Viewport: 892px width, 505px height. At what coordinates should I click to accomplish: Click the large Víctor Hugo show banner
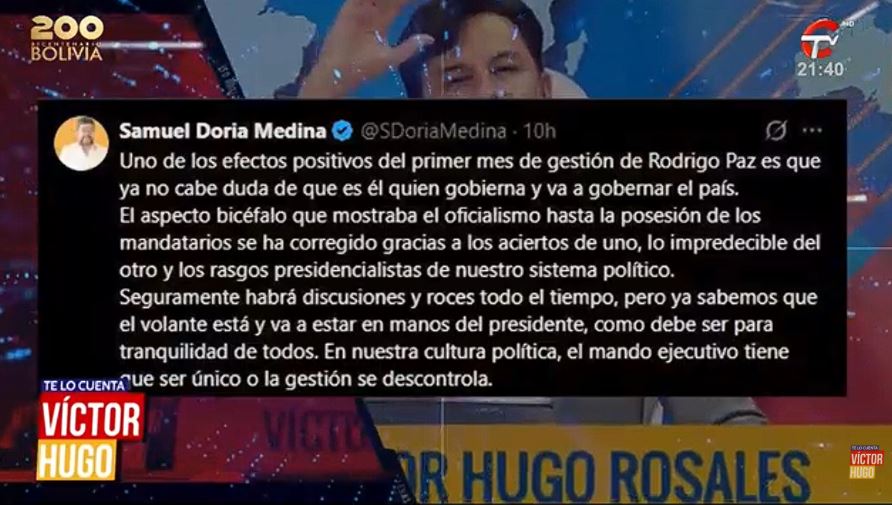[90, 430]
